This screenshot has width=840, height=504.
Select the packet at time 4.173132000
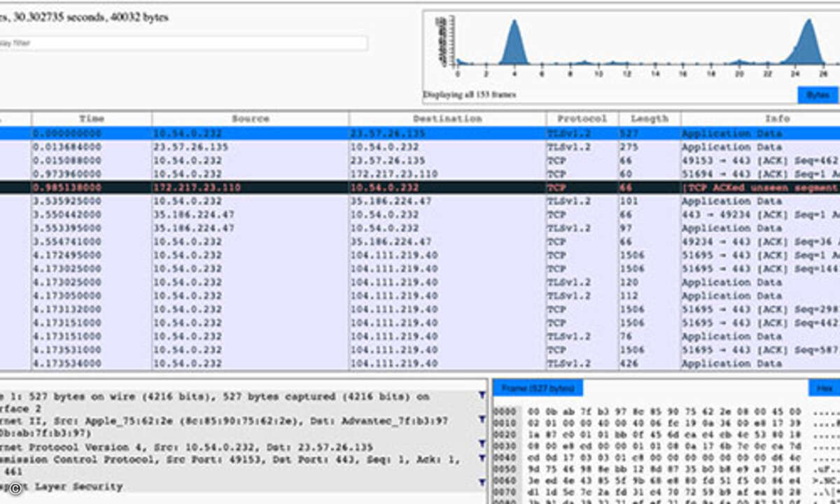coord(420,309)
